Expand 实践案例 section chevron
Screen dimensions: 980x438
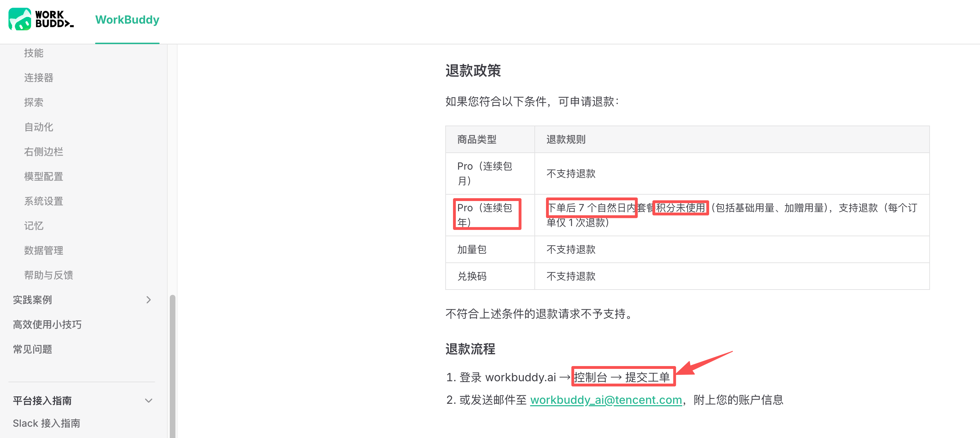coord(149,300)
